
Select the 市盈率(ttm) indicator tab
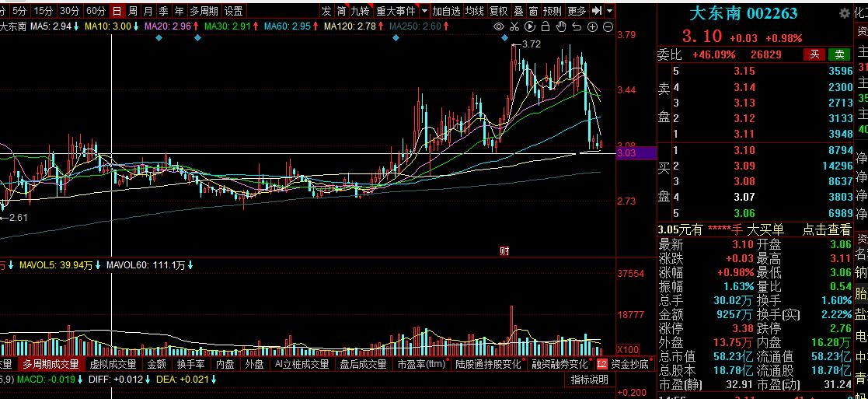click(x=422, y=364)
